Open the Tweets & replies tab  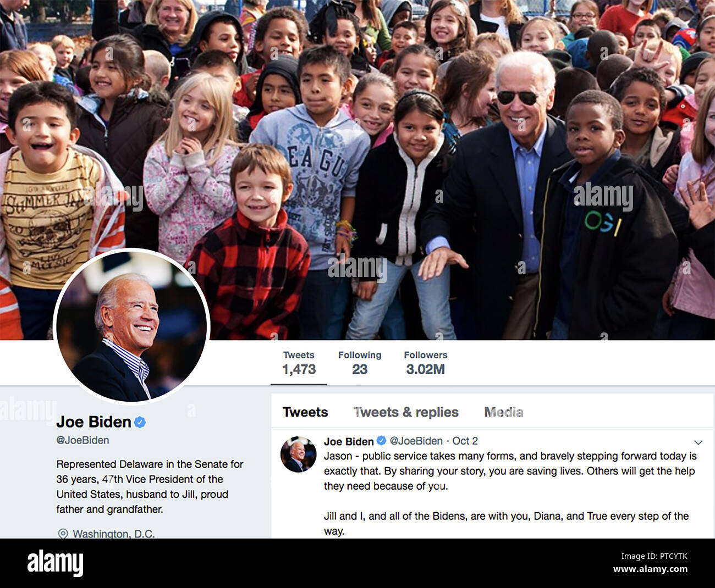point(406,412)
